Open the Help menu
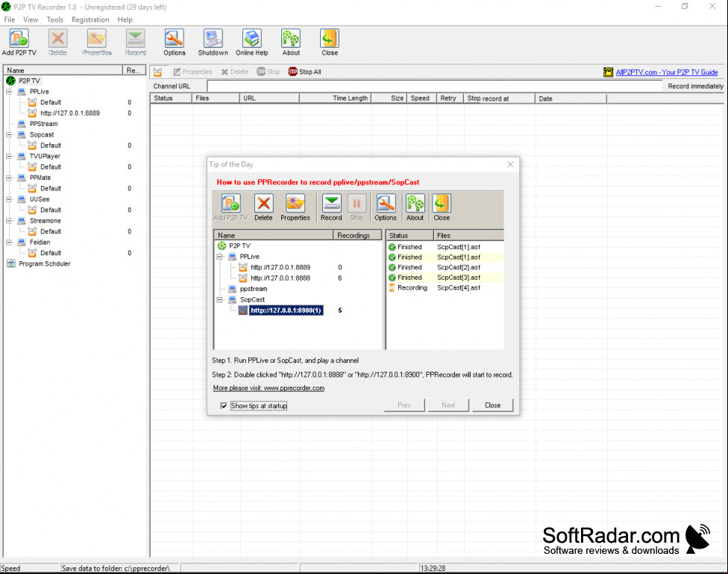Image resolution: width=728 pixels, height=574 pixels. 125,19
